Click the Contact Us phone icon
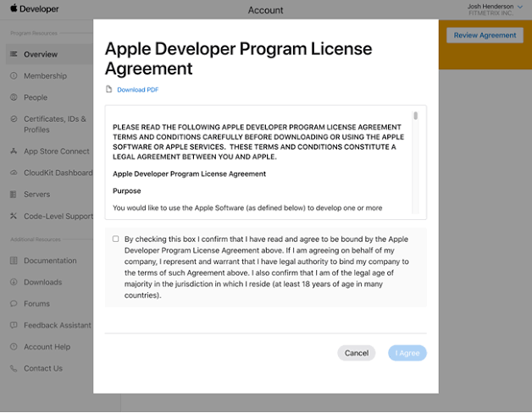 pyautogui.click(x=14, y=368)
